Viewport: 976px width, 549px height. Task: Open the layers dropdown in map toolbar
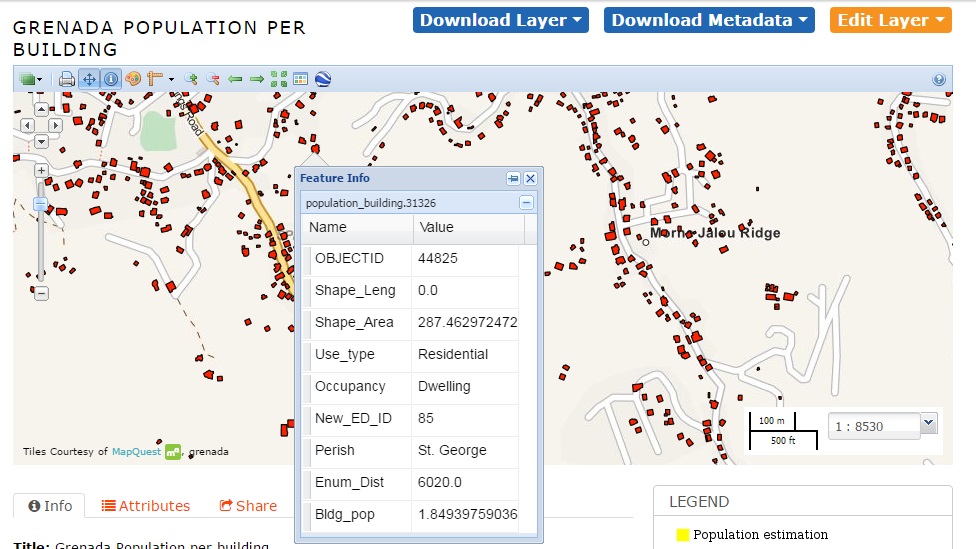[30, 79]
